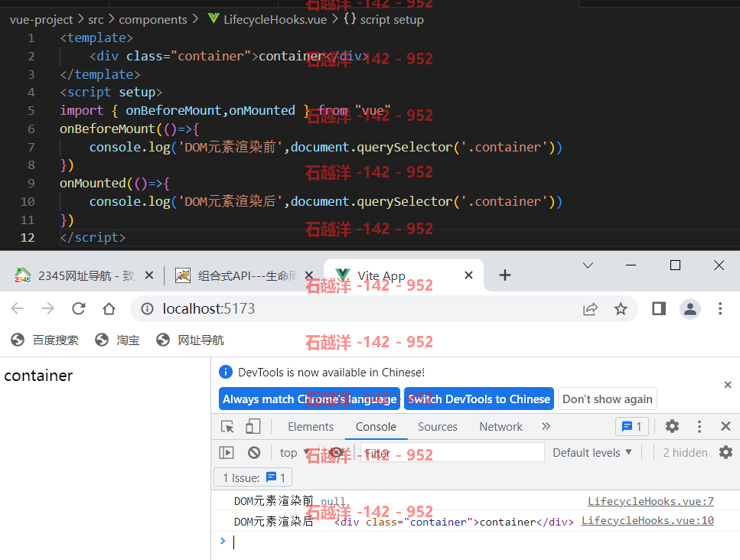
Task: Click Don't show again
Action: (608, 399)
